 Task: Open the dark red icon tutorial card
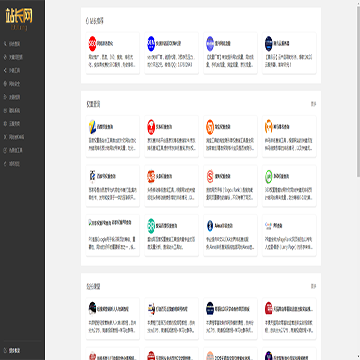click(289, 318)
